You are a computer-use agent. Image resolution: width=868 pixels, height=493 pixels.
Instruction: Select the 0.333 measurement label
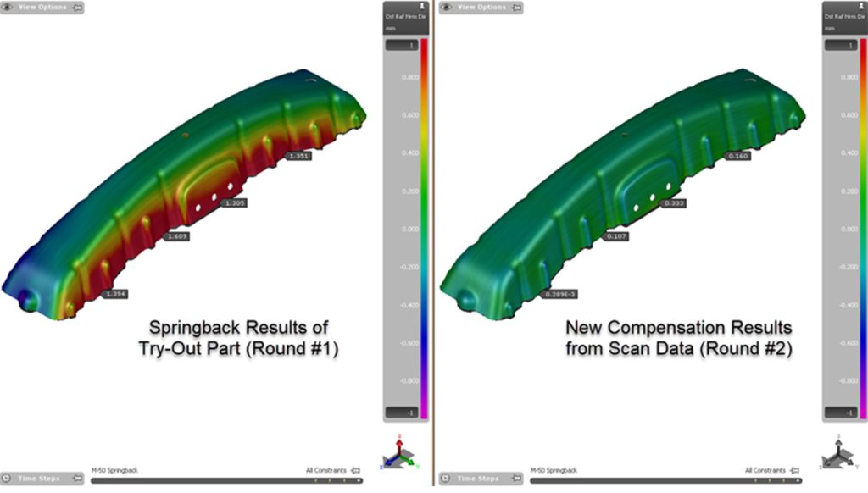click(x=674, y=204)
